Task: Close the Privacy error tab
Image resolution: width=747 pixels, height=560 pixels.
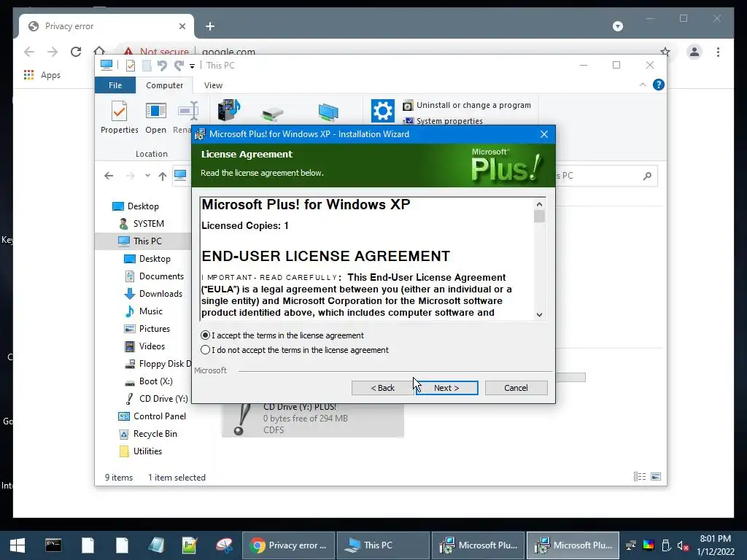Action: 182,26
